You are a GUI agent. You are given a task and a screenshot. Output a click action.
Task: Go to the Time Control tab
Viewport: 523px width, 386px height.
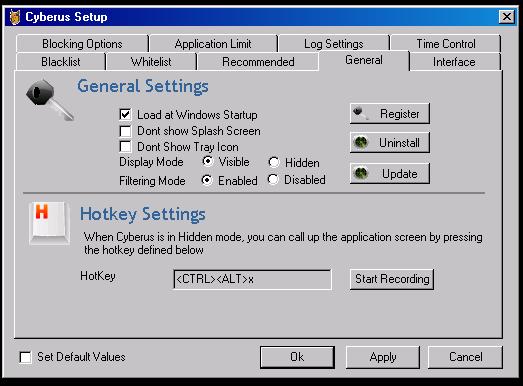(x=446, y=44)
